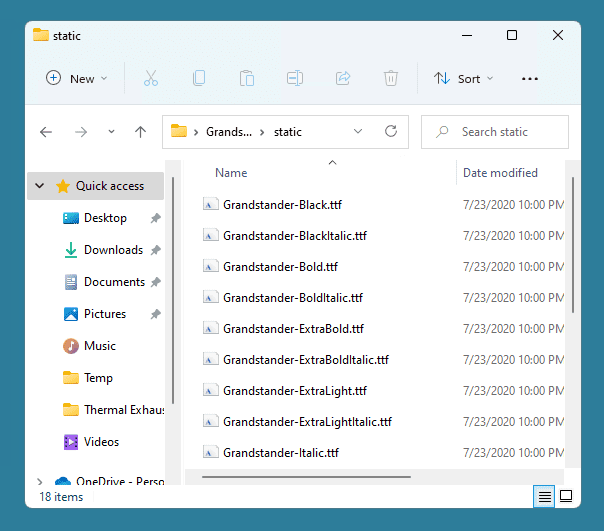Click font file icon for Grandstander-Black.ttf

[211, 204]
